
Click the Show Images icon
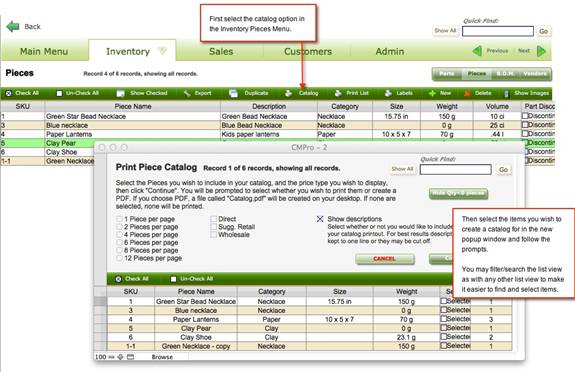click(506, 94)
